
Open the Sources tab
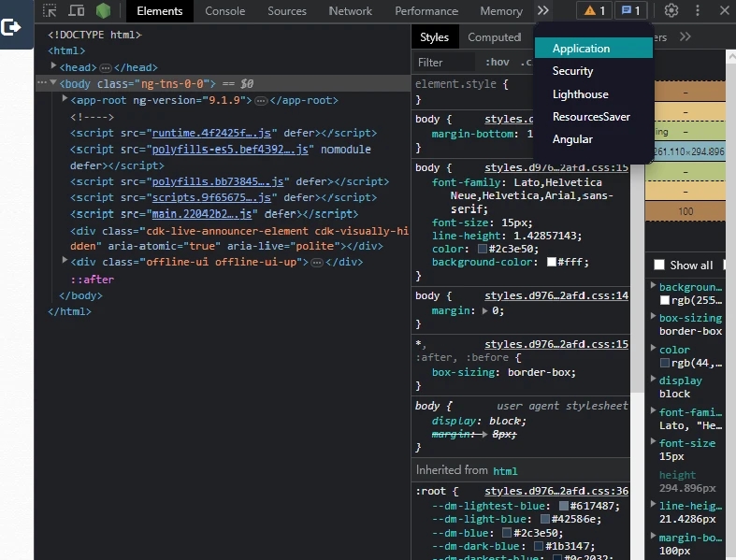[287, 11]
